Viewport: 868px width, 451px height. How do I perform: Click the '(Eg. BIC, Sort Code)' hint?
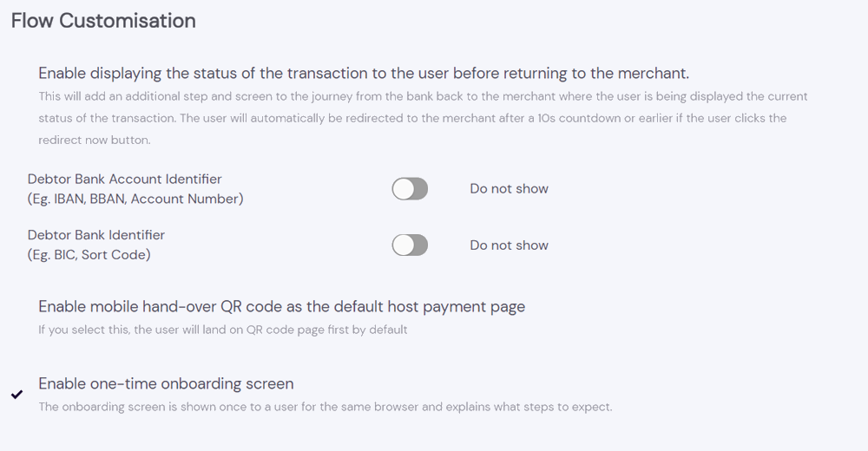(89, 255)
